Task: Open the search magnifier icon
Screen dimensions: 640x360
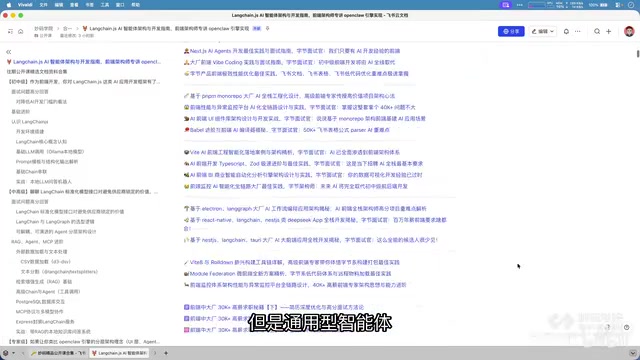Action: click(597, 31)
